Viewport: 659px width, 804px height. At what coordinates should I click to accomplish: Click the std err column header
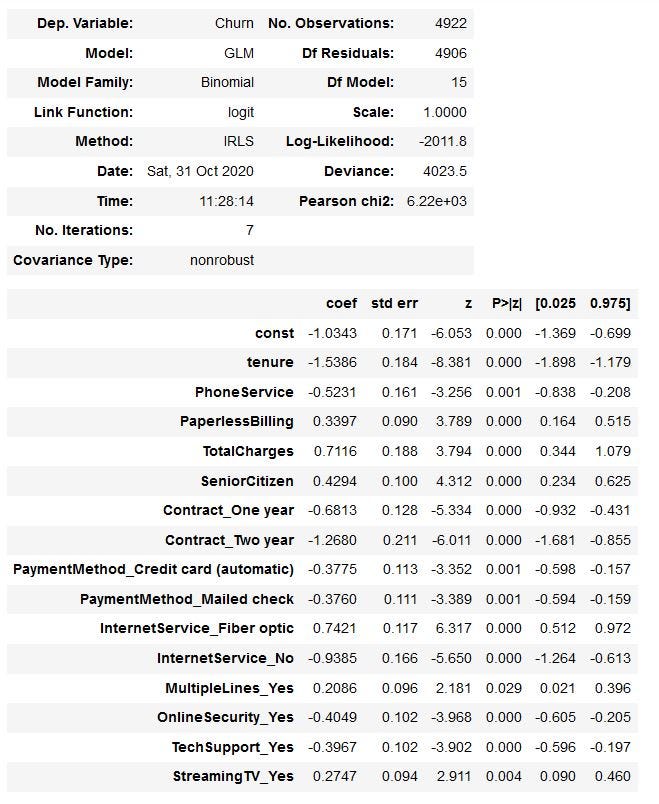[x=394, y=303]
